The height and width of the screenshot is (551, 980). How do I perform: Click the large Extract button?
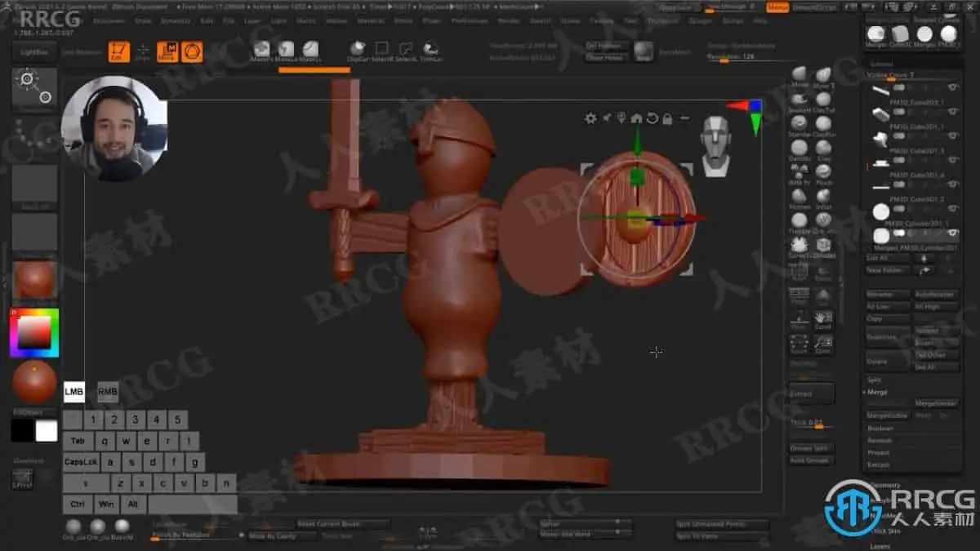point(812,393)
